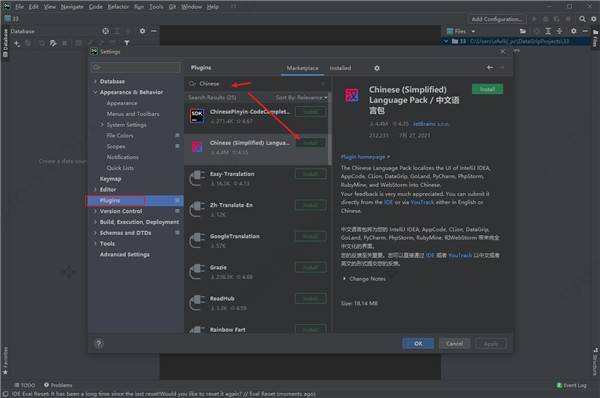The width and height of the screenshot is (600, 398).
Task: Expand the Database settings node
Action: point(95,82)
